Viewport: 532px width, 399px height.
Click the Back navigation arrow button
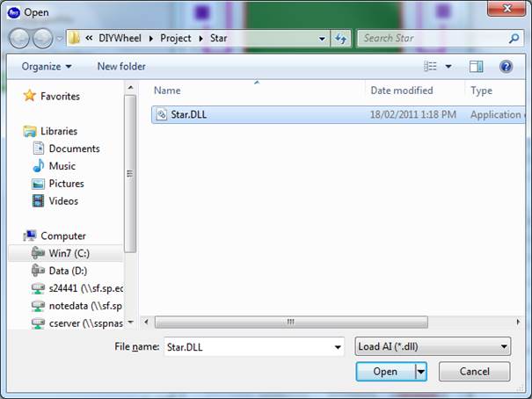(19, 39)
